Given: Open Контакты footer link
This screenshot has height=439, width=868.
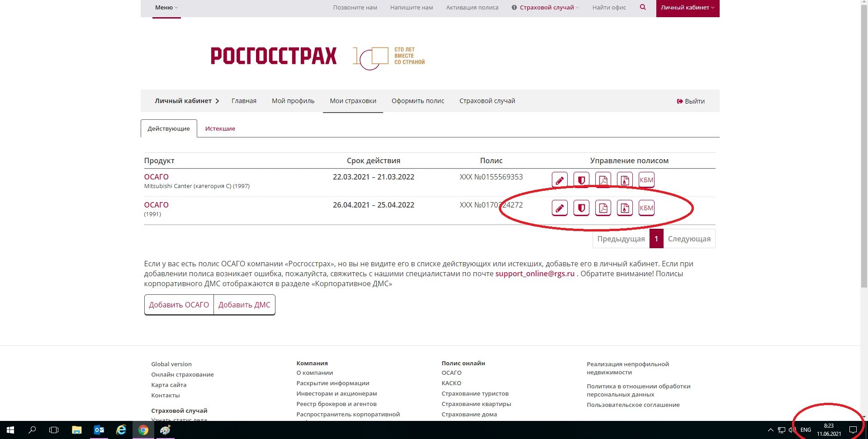Looking at the screenshot, I should [x=165, y=395].
